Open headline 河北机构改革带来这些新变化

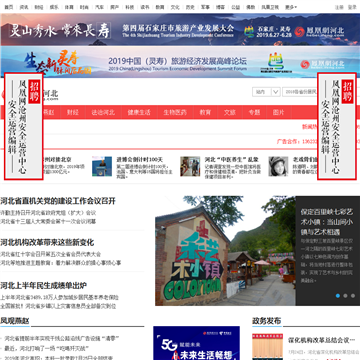click(x=47, y=242)
